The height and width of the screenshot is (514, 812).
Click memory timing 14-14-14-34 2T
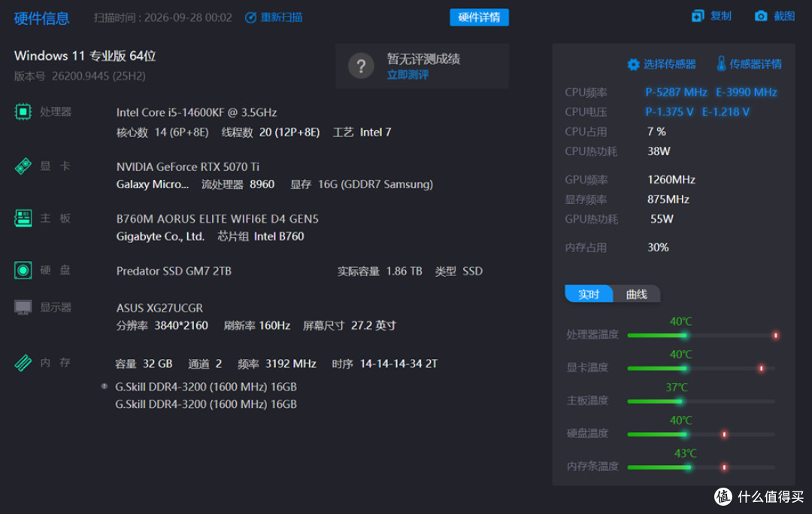click(x=398, y=363)
